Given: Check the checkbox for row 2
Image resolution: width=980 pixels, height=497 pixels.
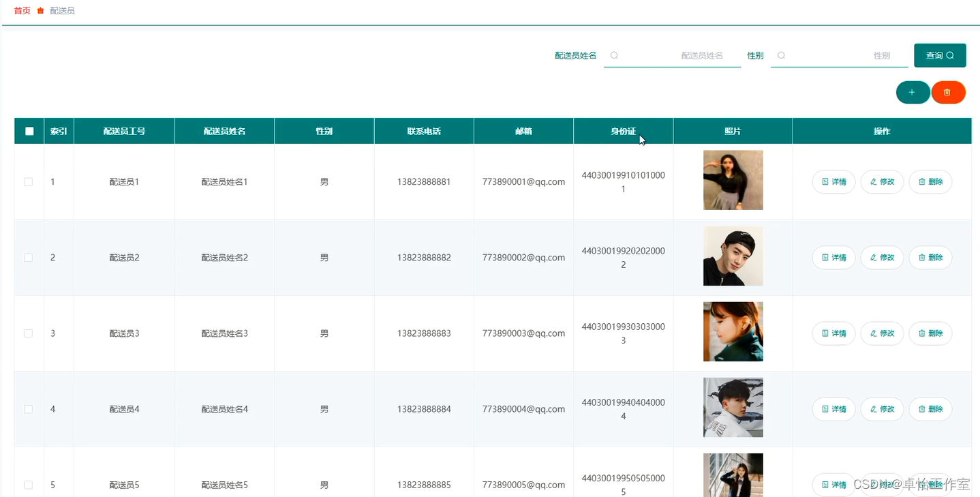Looking at the screenshot, I should click(x=29, y=258).
